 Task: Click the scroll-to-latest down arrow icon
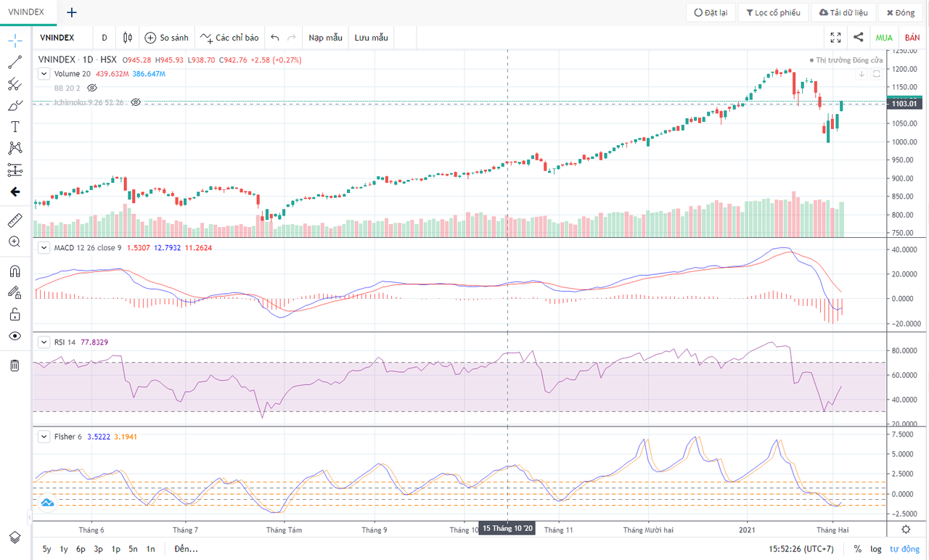862,74
